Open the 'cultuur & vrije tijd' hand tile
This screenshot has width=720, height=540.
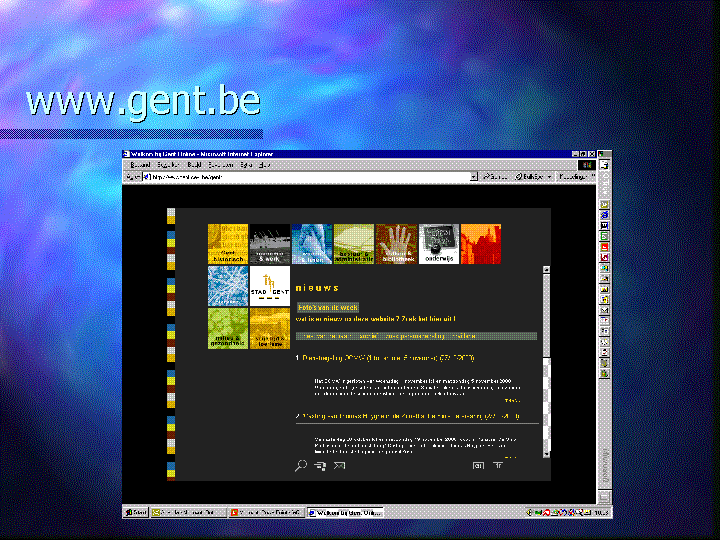click(x=397, y=244)
